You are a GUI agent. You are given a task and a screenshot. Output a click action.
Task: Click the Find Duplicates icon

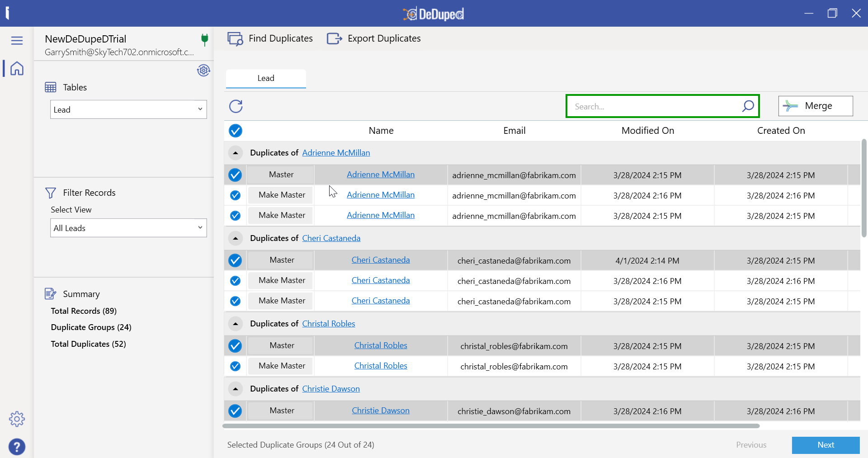point(235,39)
